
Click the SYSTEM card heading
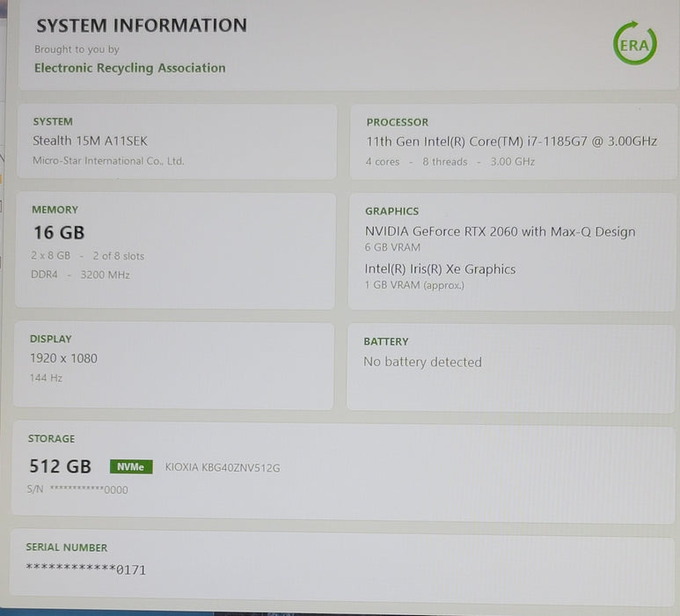(53, 121)
